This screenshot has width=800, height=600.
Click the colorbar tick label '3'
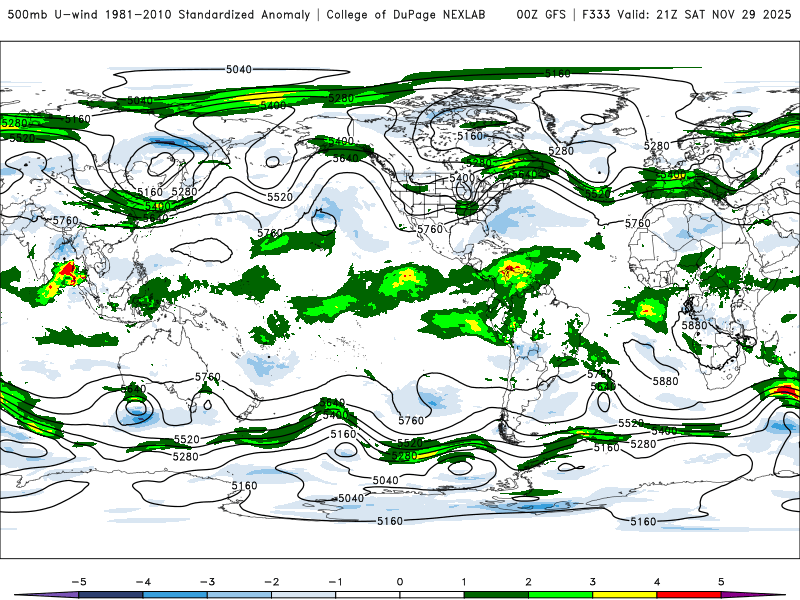coord(592,582)
